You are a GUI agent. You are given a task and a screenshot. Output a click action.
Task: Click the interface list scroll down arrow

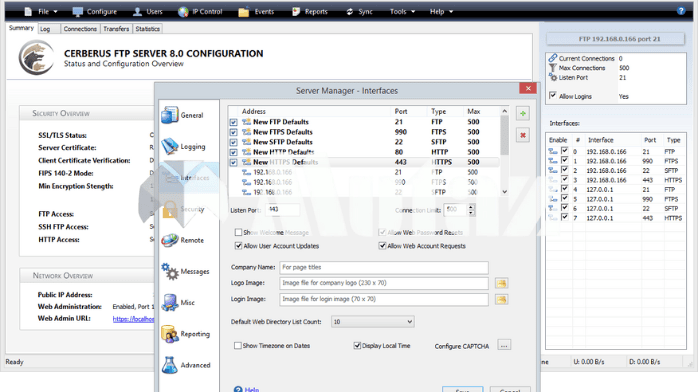tap(504, 192)
